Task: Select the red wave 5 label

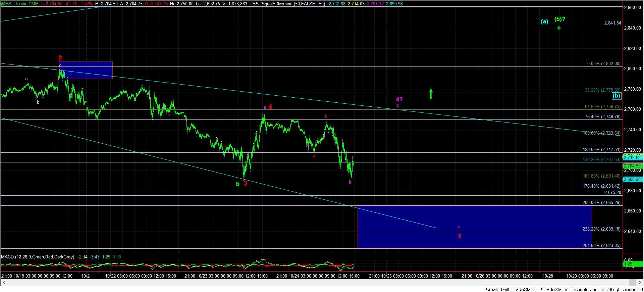Action: 460,236
